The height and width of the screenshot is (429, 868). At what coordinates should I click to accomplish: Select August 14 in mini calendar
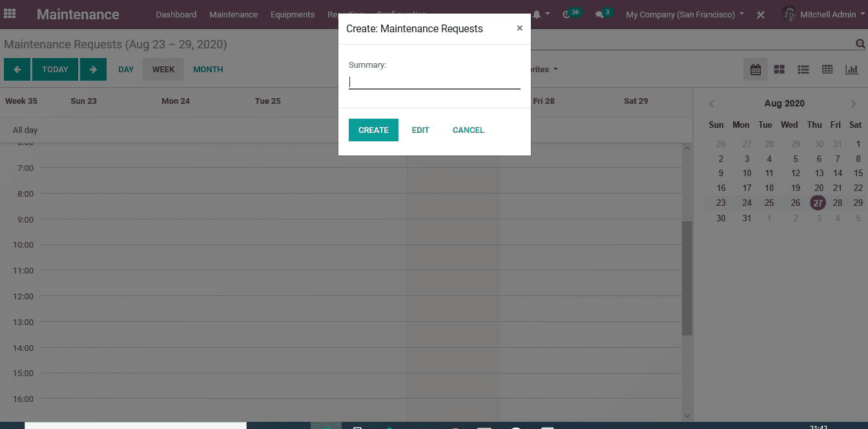838,173
